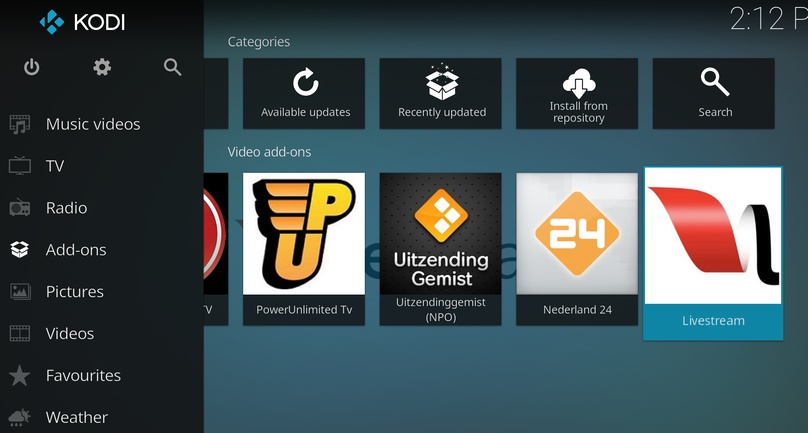Screen dimensions: 808x433
Task: Click the Pictures icon in the sidebar
Action: [x=20, y=292]
